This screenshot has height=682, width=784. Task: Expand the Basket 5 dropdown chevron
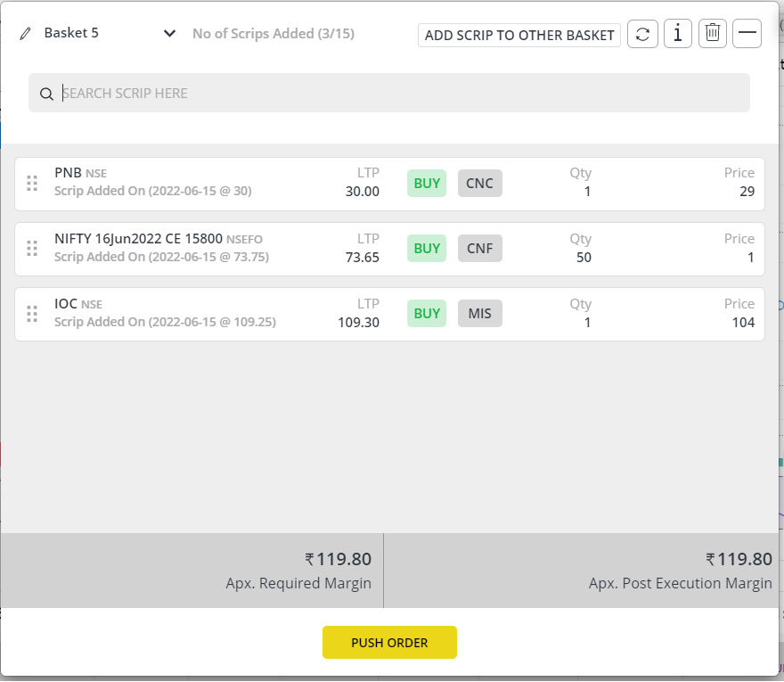coord(169,34)
